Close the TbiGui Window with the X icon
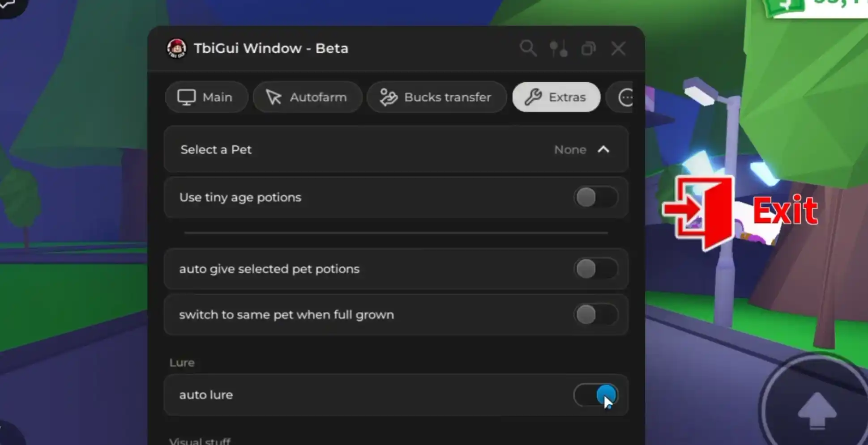The height and width of the screenshot is (445, 868). point(618,48)
